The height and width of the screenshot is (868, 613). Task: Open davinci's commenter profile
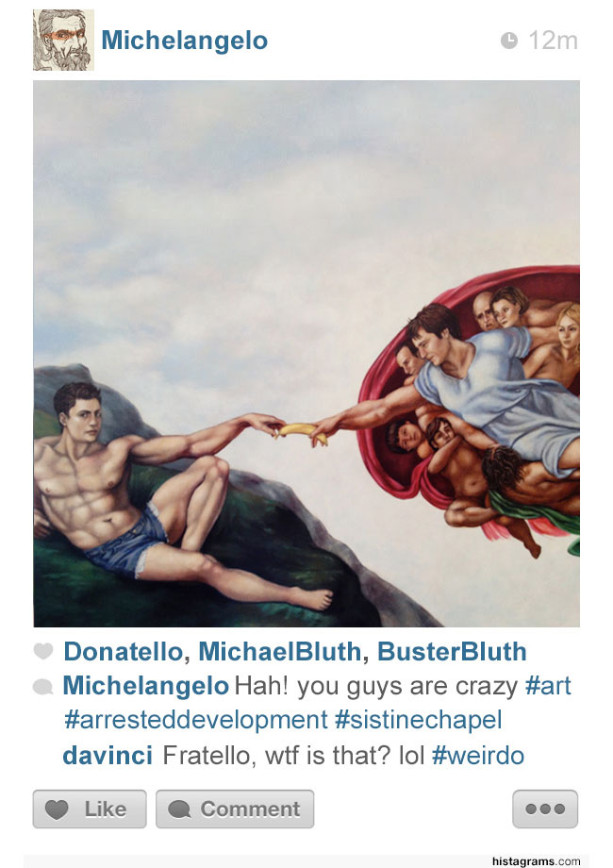[x=108, y=755]
